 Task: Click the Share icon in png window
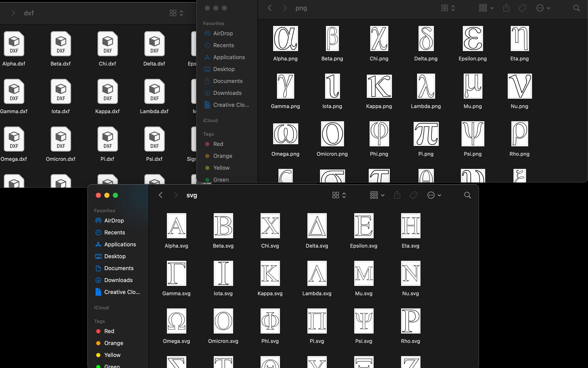tap(506, 8)
